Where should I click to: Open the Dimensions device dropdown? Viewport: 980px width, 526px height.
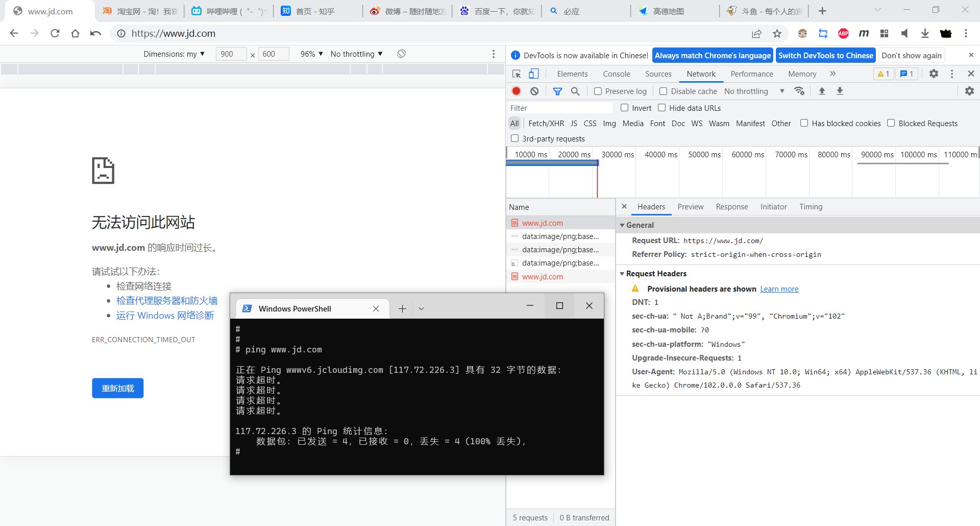tap(174, 54)
